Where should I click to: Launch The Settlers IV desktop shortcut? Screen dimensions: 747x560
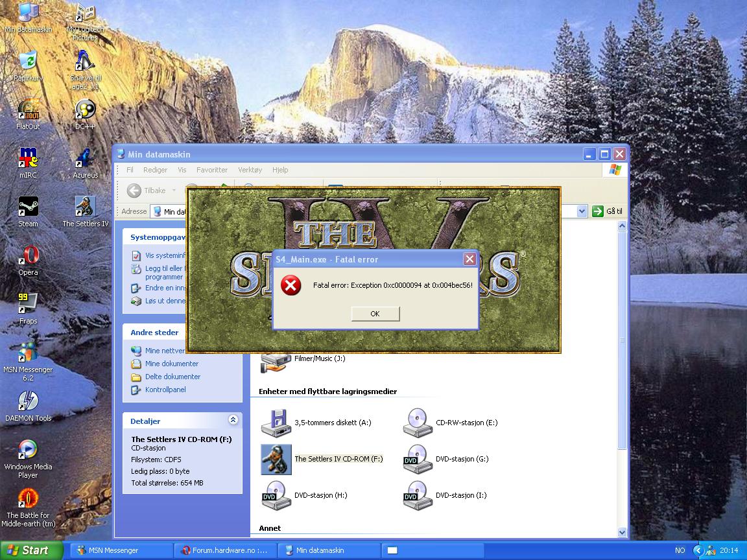point(86,211)
